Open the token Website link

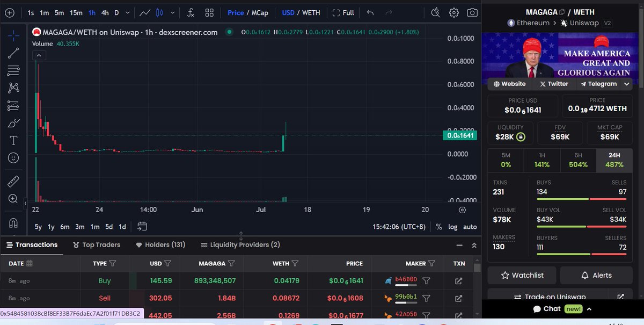coord(510,84)
